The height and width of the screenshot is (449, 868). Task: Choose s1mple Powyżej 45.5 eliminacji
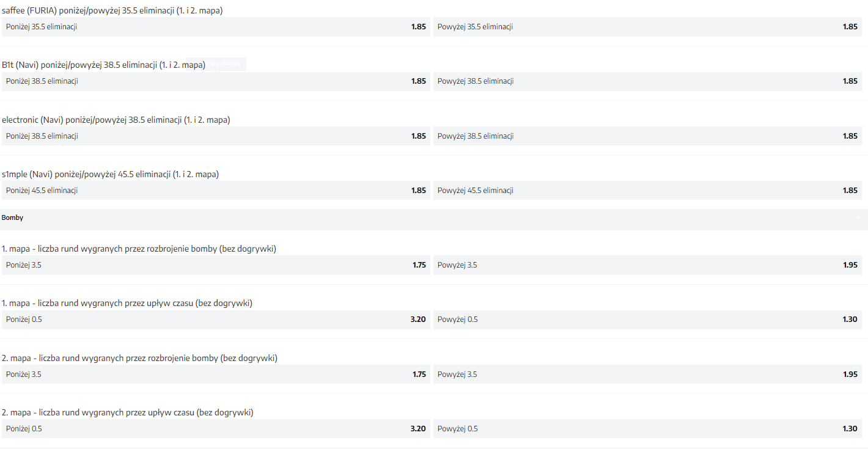click(647, 191)
